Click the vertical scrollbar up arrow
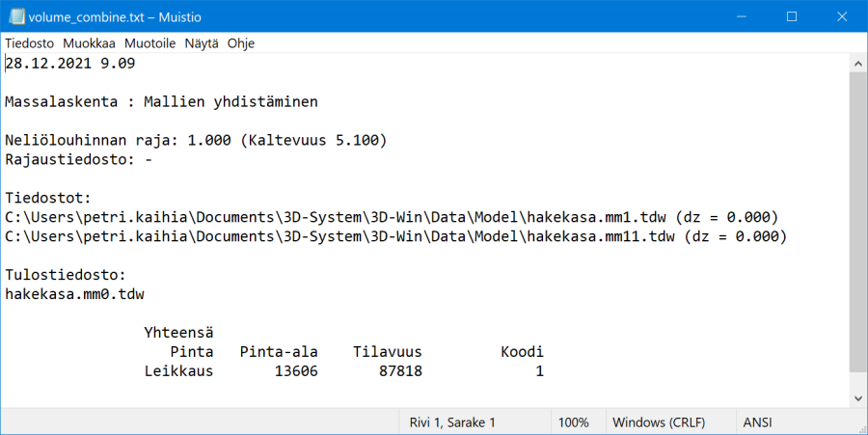Image resolution: width=868 pixels, height=435 pixels. coord(857,62)
